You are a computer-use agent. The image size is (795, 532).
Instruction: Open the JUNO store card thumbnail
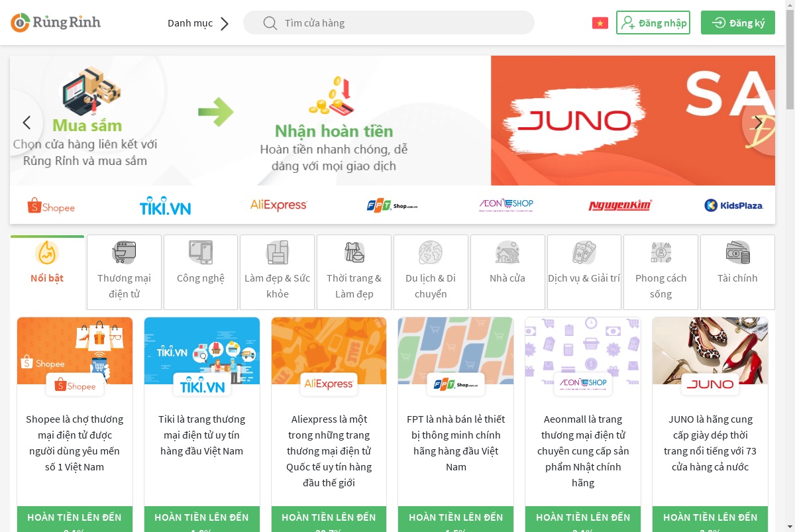(710, 350)
